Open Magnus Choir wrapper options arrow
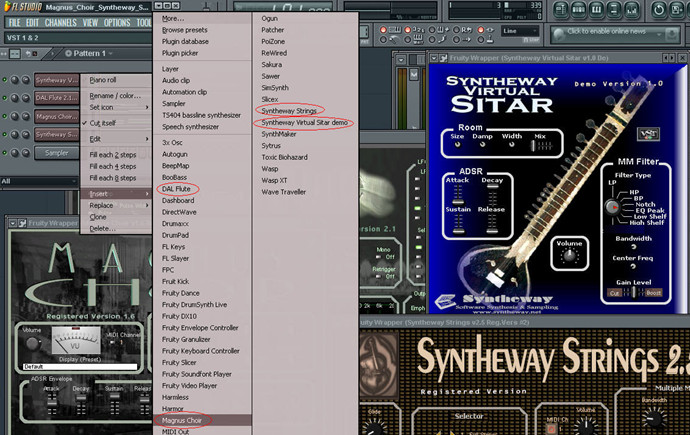690x435 pixels. click(12, 223)
